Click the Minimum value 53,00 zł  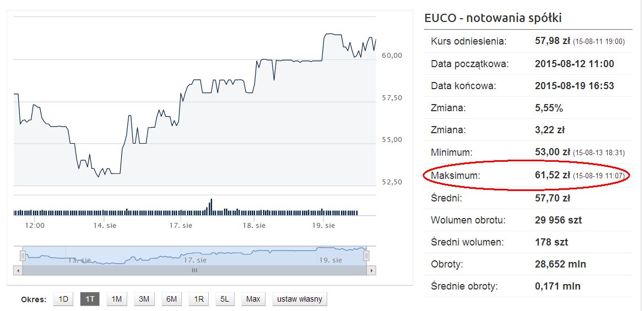pyautogui.click(x=553, y=152)
